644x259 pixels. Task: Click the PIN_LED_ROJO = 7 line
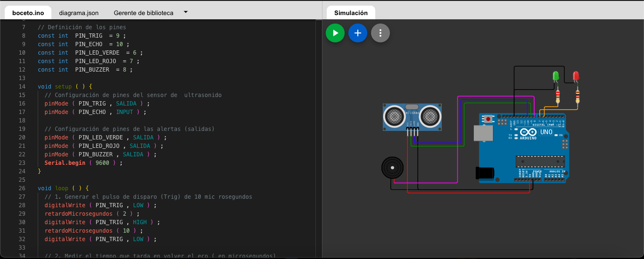[x=89, y=61]
